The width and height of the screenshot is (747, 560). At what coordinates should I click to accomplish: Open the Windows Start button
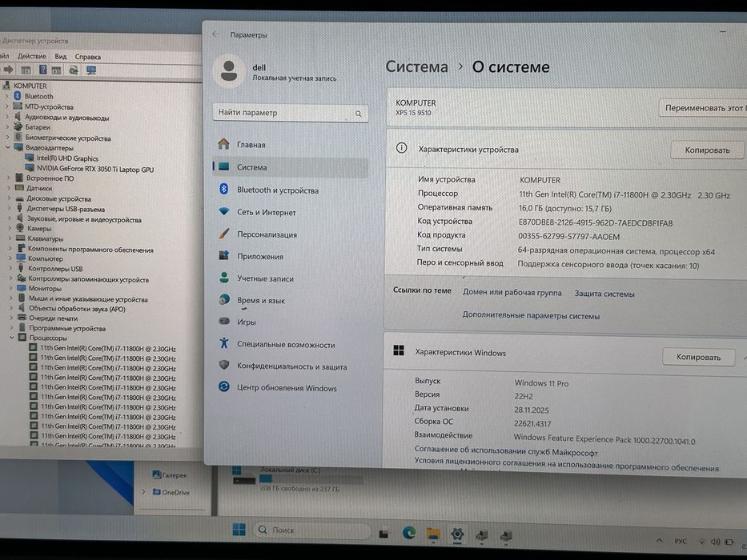point(239,529)
